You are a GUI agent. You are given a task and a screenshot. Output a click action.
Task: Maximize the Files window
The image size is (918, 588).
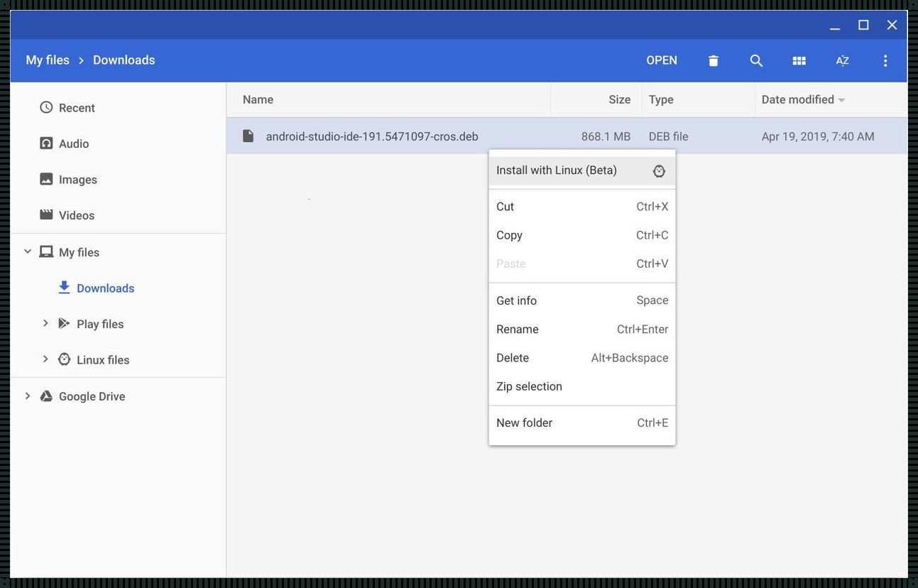[863, 26]
